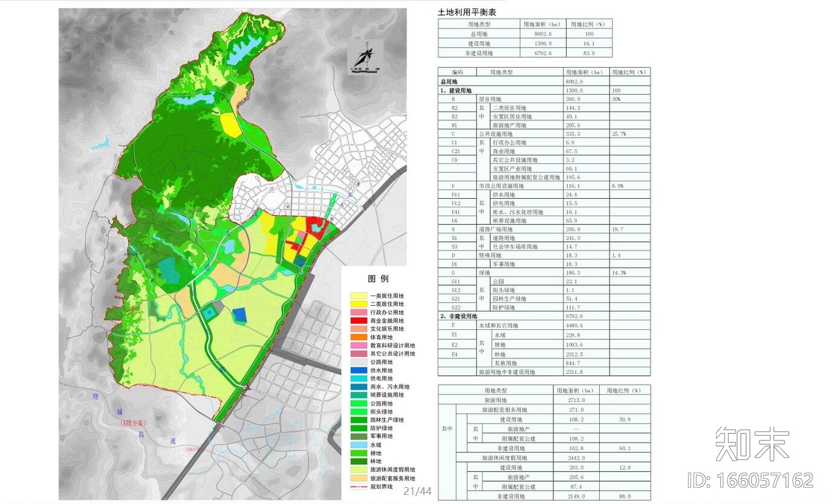Click the 2442.0 area value for 旅游休闲度假用地

[577, 458]
